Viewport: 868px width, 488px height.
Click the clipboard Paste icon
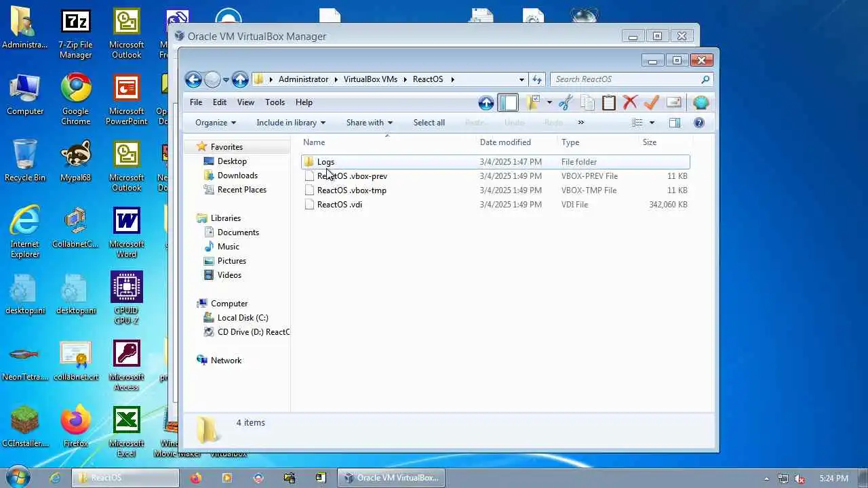pos(609,102)
